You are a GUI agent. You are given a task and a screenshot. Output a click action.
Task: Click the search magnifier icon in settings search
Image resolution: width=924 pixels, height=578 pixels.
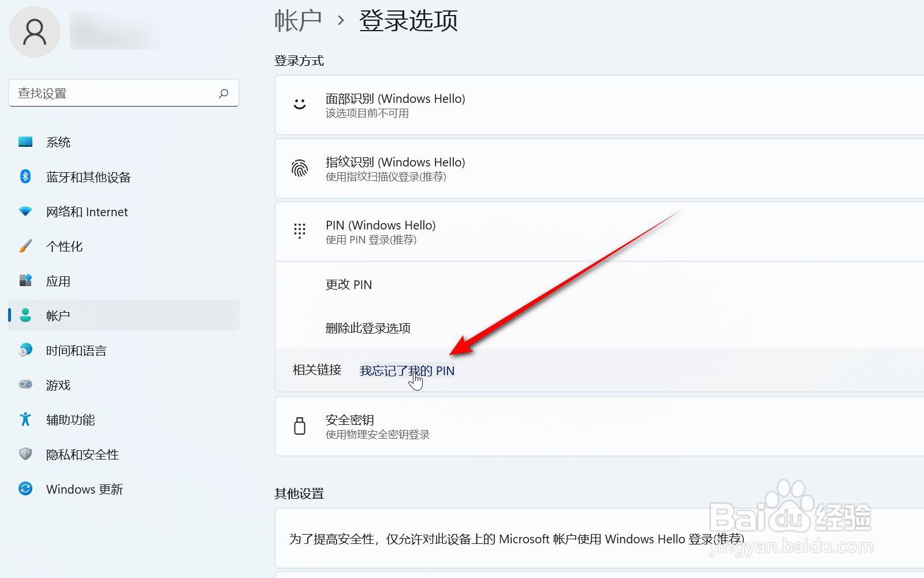point(223,93)
